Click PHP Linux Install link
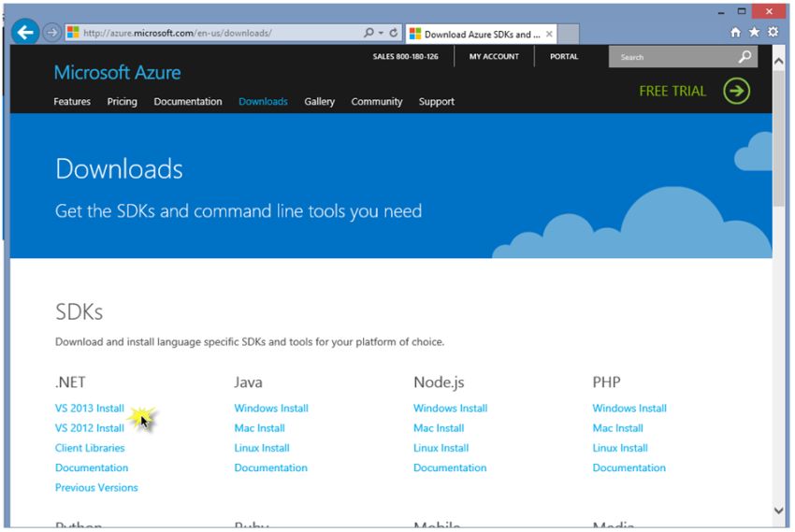The height and width of the screenshot is (532, 795). [620, 448]
